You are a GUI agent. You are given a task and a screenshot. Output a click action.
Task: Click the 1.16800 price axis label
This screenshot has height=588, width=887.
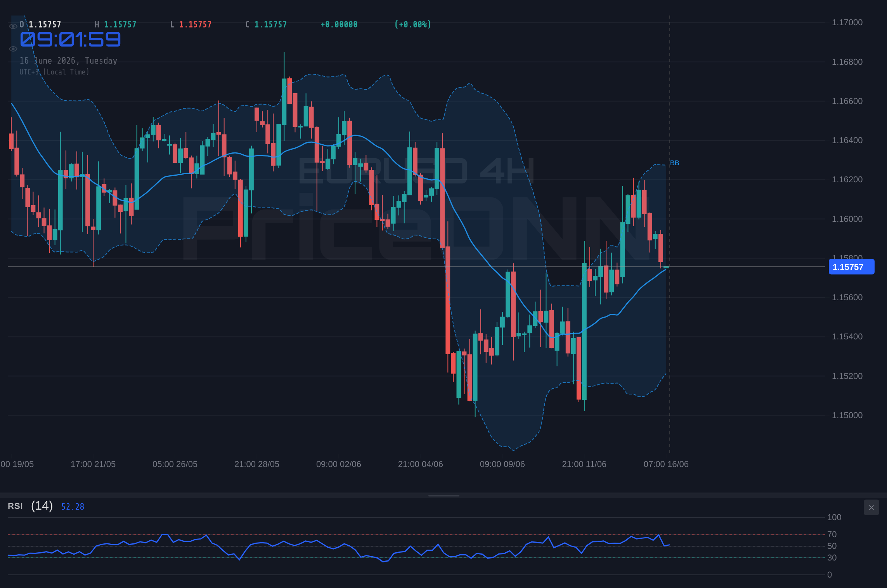[847, 62]
